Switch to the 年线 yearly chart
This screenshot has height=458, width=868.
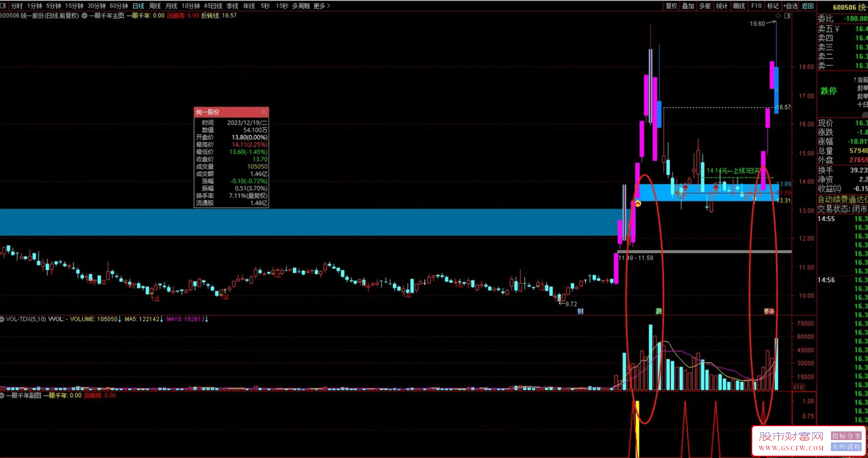[249, 6]
